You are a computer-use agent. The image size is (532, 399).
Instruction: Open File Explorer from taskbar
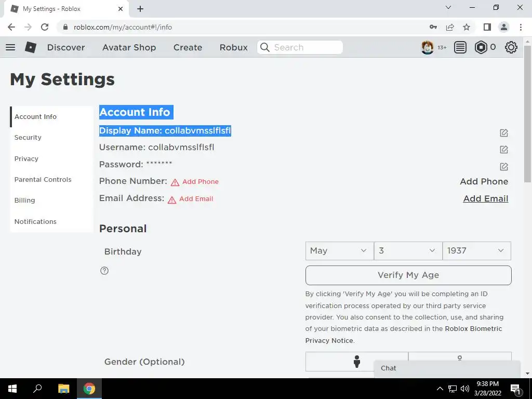point(63,389)
